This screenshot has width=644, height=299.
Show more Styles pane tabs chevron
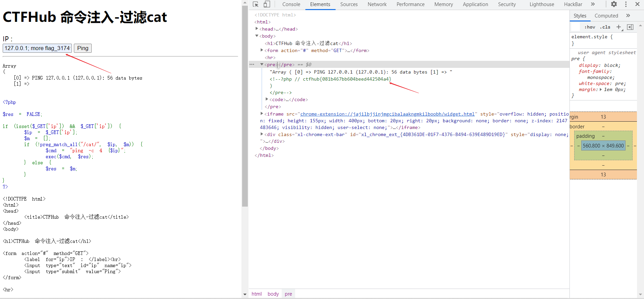tap(628, 15)
